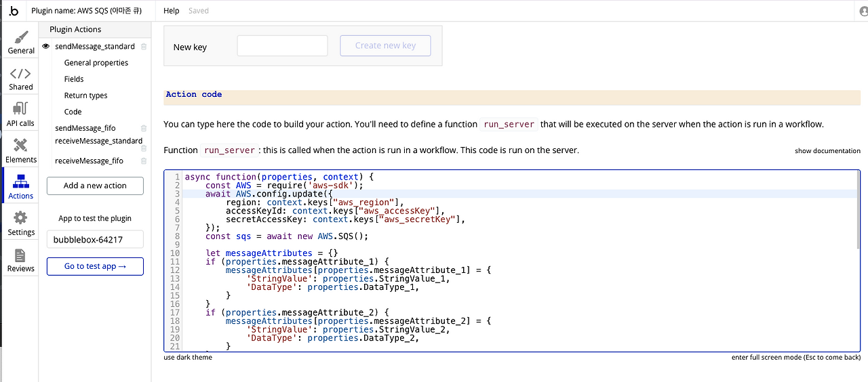The width and height of the screenshot is (868, 382).
Task: Click the App to test the plugin label
Action: tap(95, 218)
